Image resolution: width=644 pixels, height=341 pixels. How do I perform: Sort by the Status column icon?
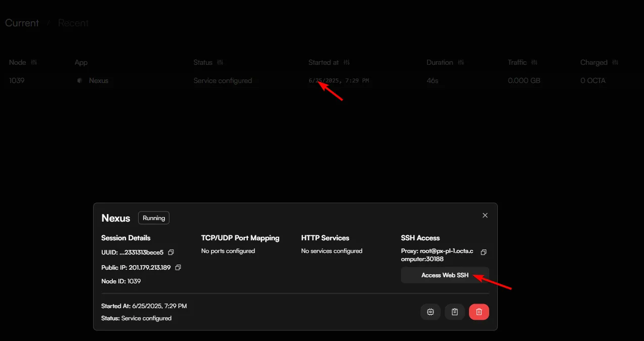click(x=220, y=62)
